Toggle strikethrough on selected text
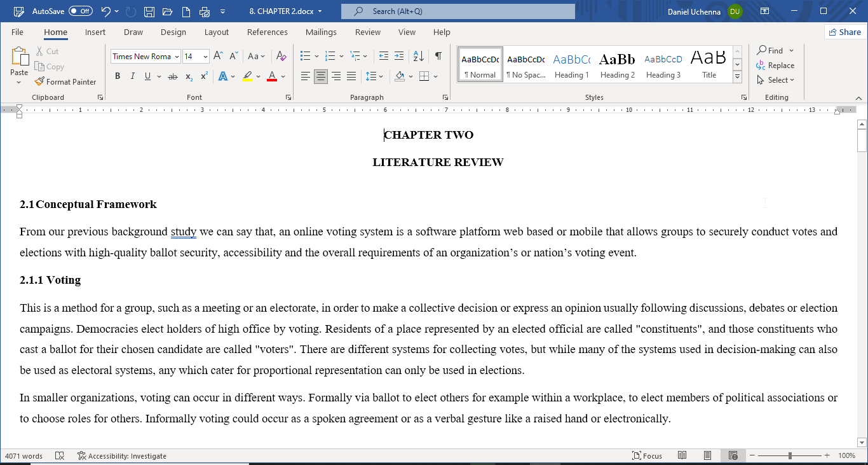 pyautogui.click(x=172, y=76)
